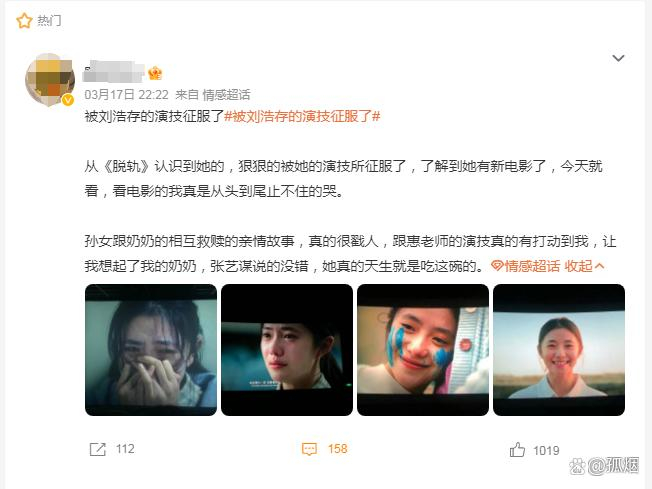Open the #被刘浩存的演技征服了# hashtag link
The width and height of the screenshot is (652, 489).
302,116
